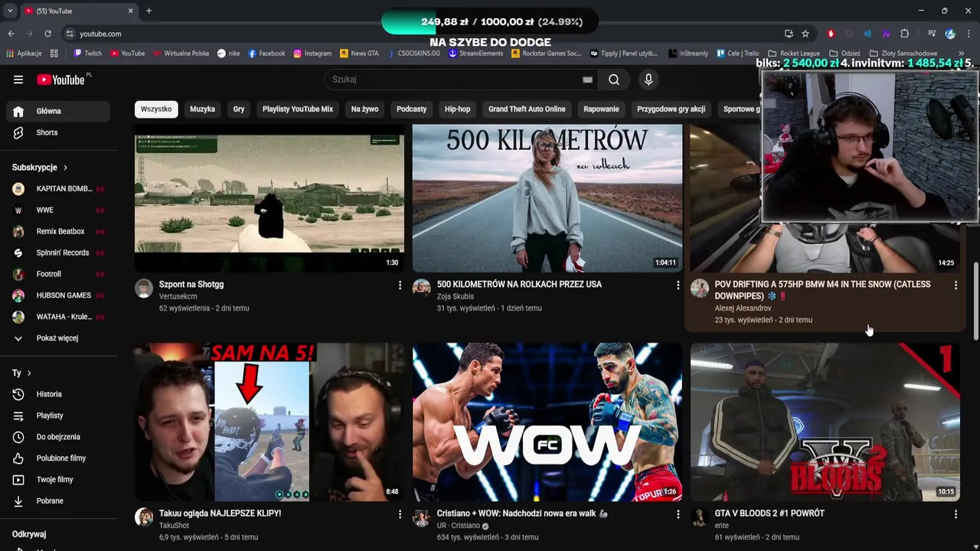Open the Wirtualna Polska bookmark

[181, 54]
